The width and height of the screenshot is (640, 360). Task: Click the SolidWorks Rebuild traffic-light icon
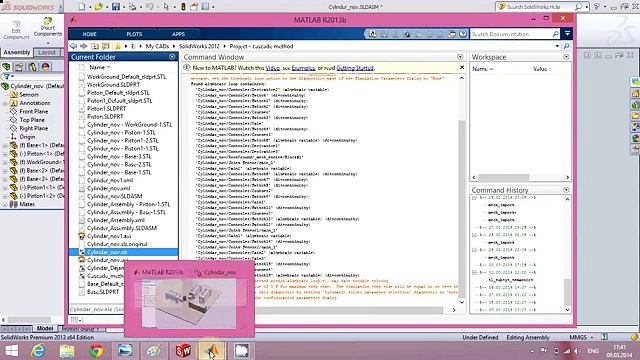click(183, 7)
